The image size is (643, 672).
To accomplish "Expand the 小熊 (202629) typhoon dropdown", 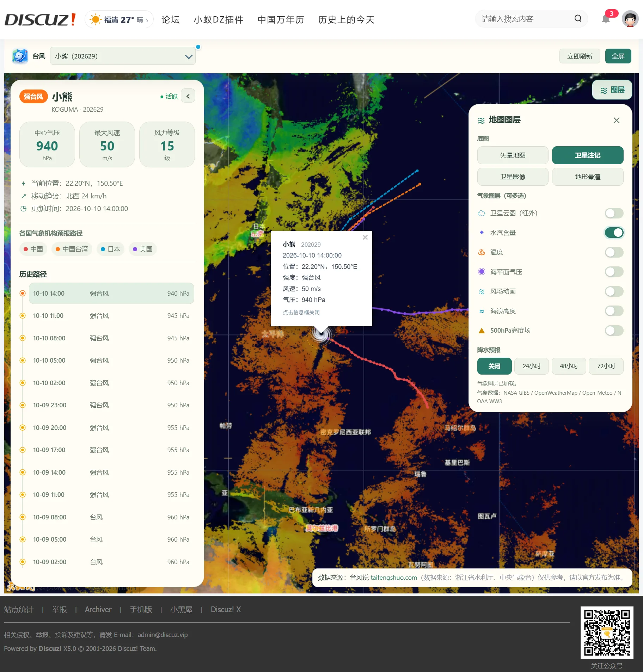I will click(x=123, y=56).
